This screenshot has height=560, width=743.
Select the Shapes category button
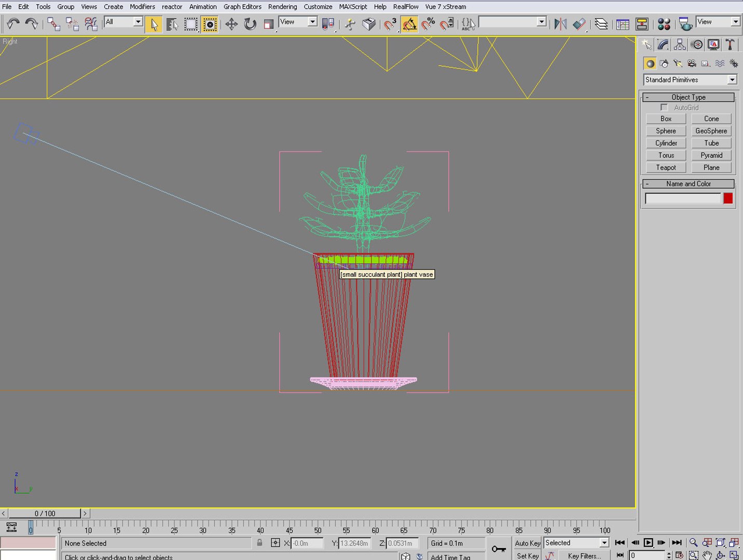click(x=664, y=63)
